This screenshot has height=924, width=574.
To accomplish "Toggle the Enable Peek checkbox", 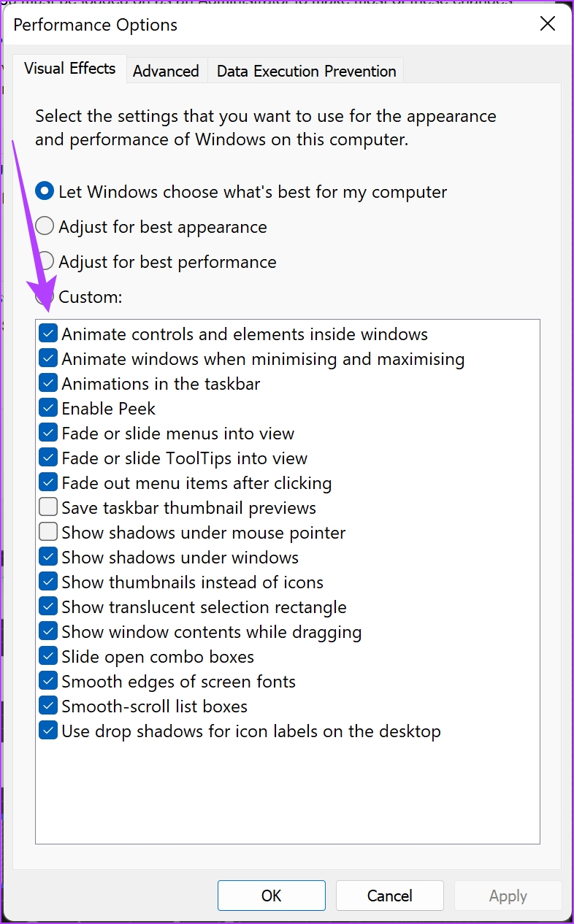I will pos(48,409).
